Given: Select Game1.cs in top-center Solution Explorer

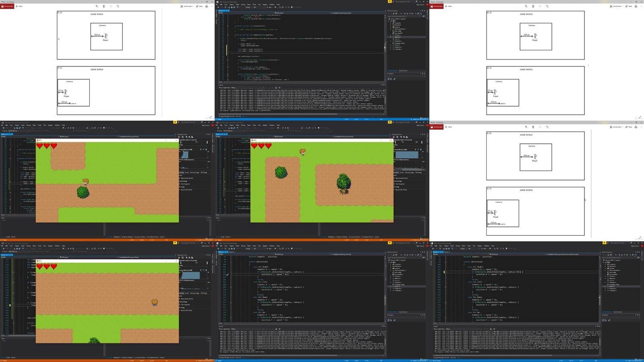Looking at the screenshot, I should (397, 37).
